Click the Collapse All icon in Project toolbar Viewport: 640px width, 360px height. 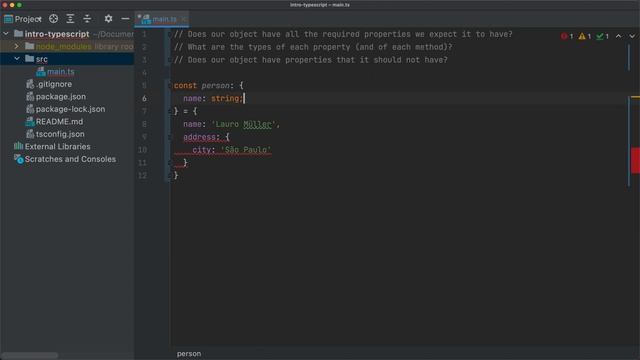[x=87, y=19]
